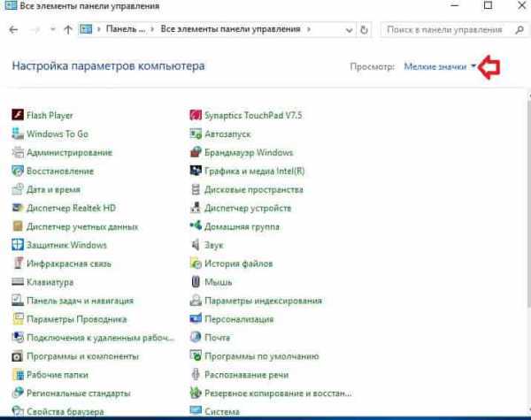Click Диспетчер учетных данных icon
Screen dimensions: 531x420
point(18,226)
